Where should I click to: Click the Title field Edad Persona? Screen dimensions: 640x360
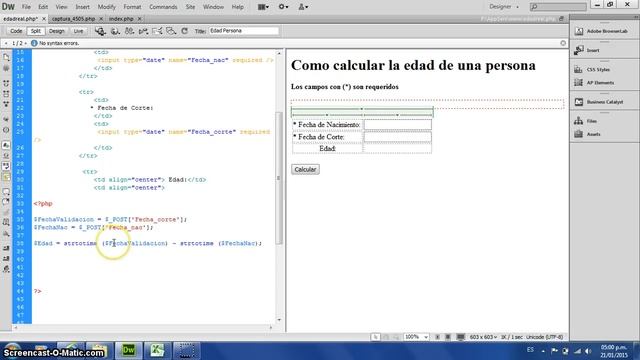[244, 31]
